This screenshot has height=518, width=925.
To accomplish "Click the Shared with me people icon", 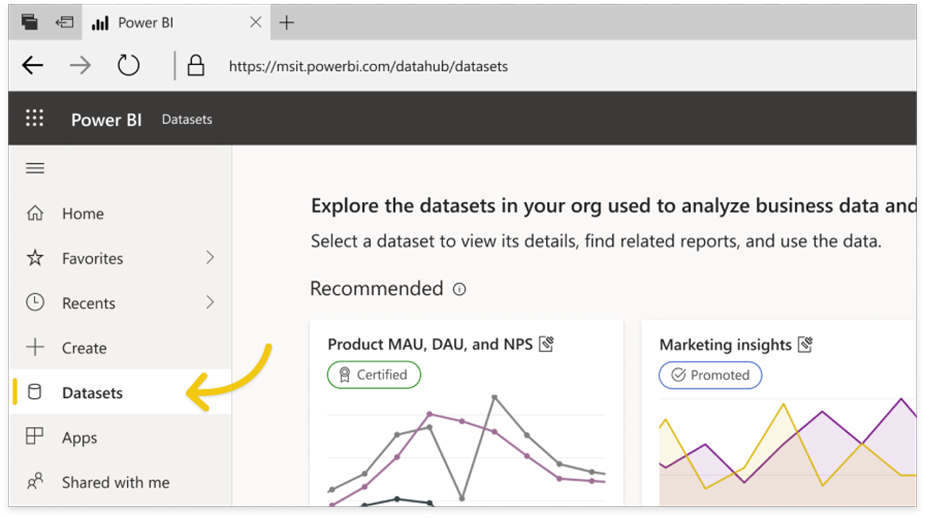I will click(x=35, y=481).
